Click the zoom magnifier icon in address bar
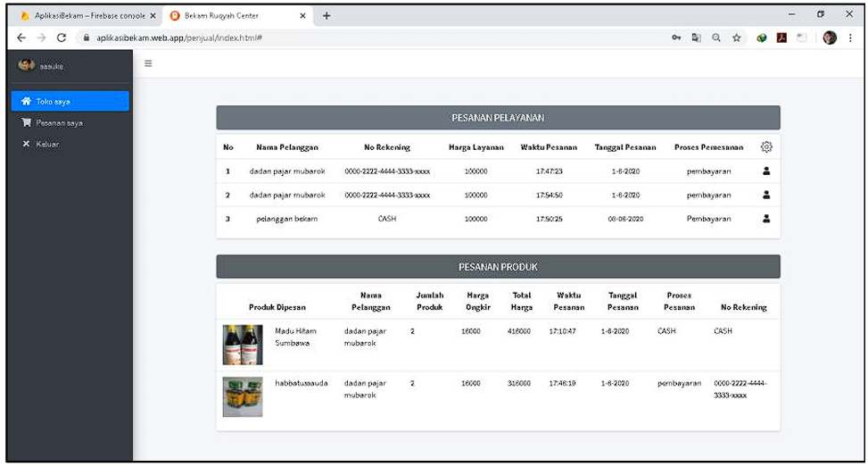The image size is (868, 467). click(717, 38)
